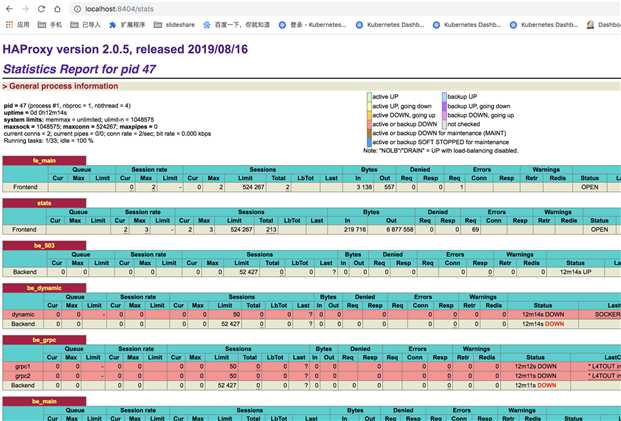Select the grpc1 server row
Screen dimensions: 621x421
click(x=312, y=366)
